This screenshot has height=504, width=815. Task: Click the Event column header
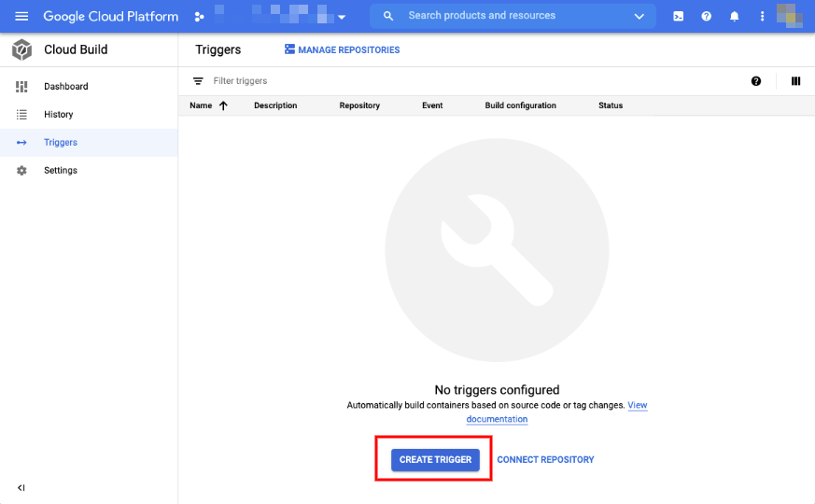[432, 105]
